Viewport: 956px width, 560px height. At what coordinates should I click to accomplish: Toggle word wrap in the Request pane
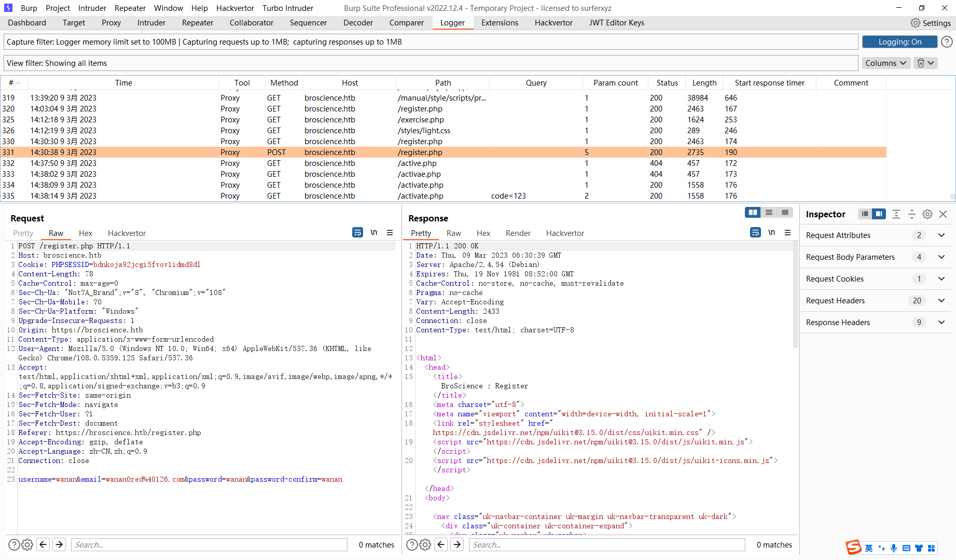click(x=357, y=233)
